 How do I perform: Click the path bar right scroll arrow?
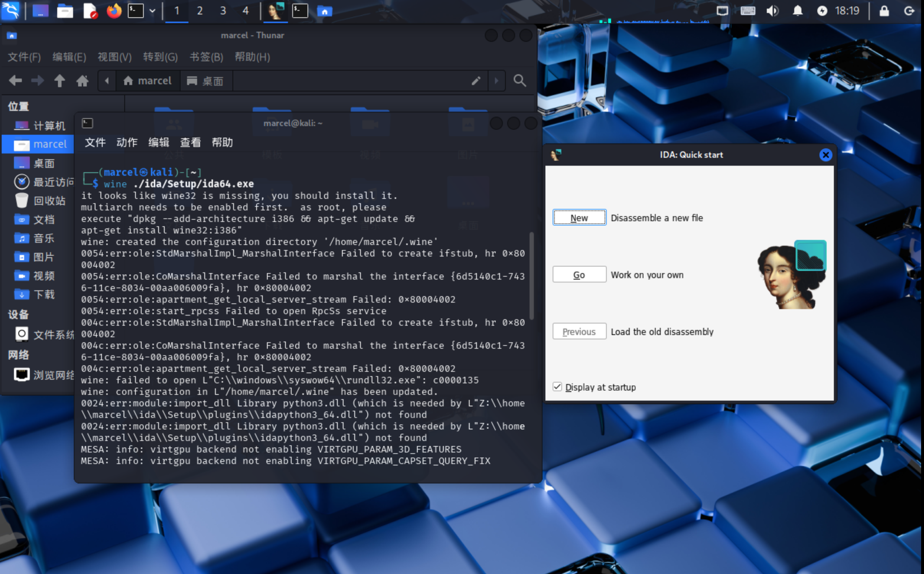coord(497,81)
